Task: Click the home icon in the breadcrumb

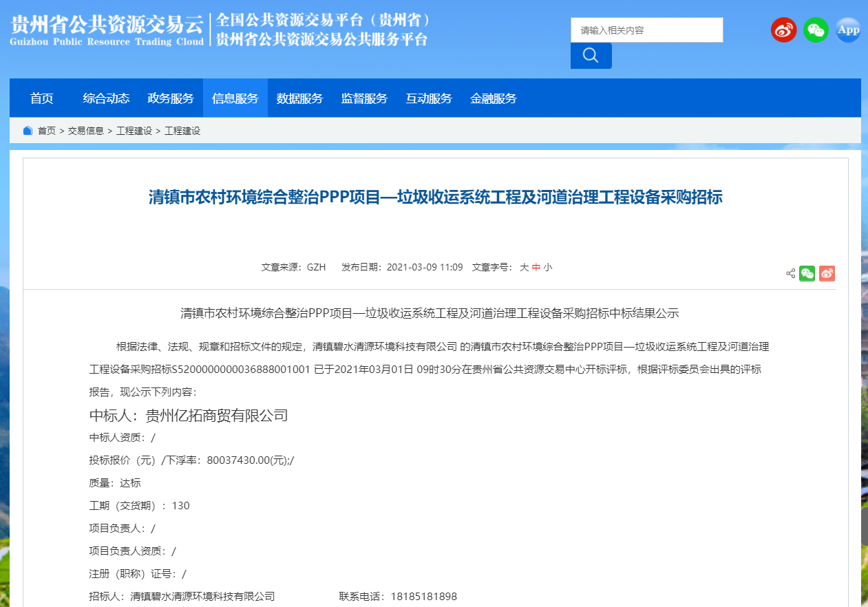Action: [x=28, y=130]
